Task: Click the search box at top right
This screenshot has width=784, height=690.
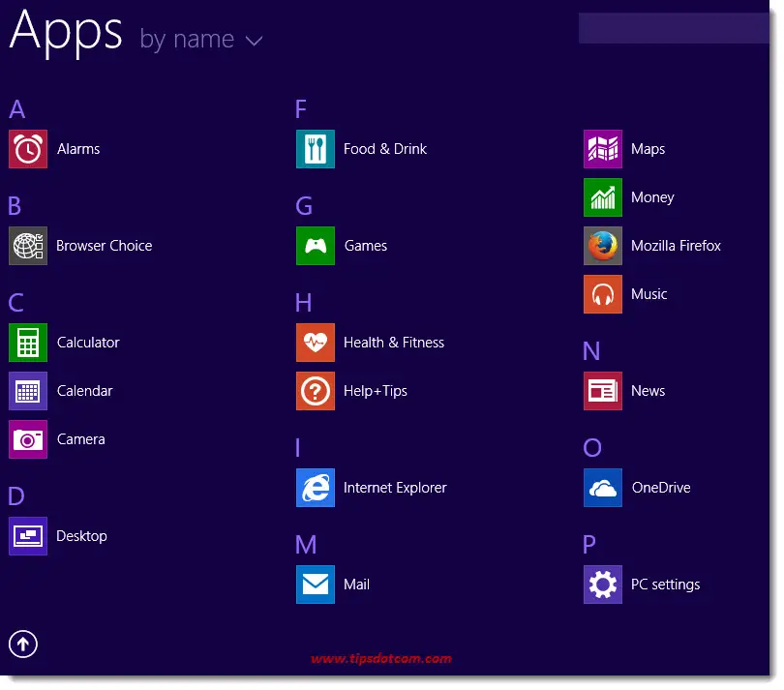Action: (674, 28)
